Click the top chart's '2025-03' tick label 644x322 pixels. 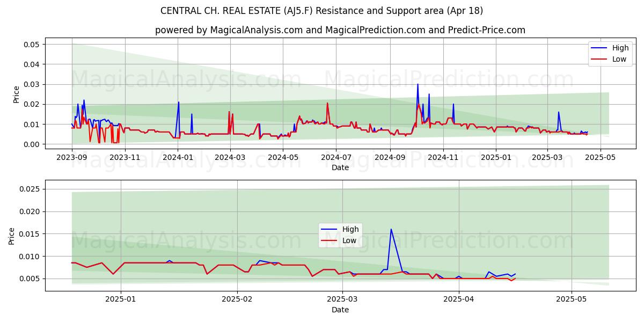point(547,157)
